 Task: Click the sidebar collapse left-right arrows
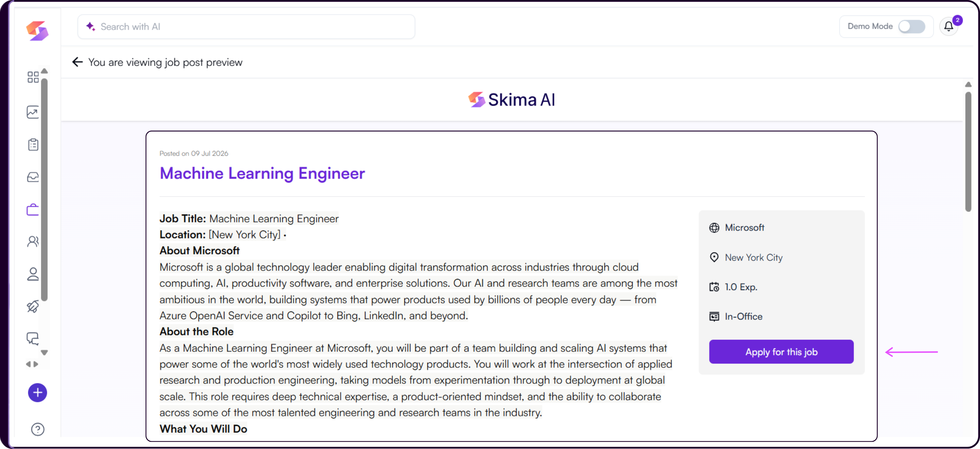[32, 364]
